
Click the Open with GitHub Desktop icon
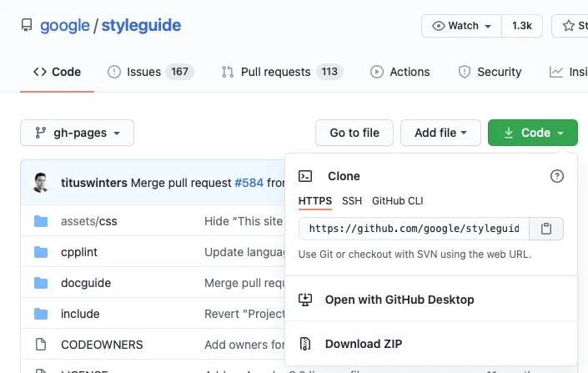pyautogui.click(x=306, y=300)
